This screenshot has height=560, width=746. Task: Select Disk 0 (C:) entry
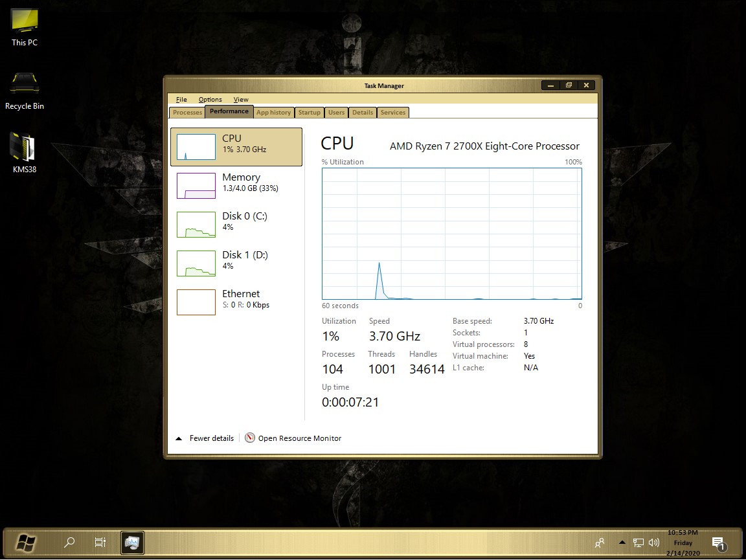(x=236, y=225)
